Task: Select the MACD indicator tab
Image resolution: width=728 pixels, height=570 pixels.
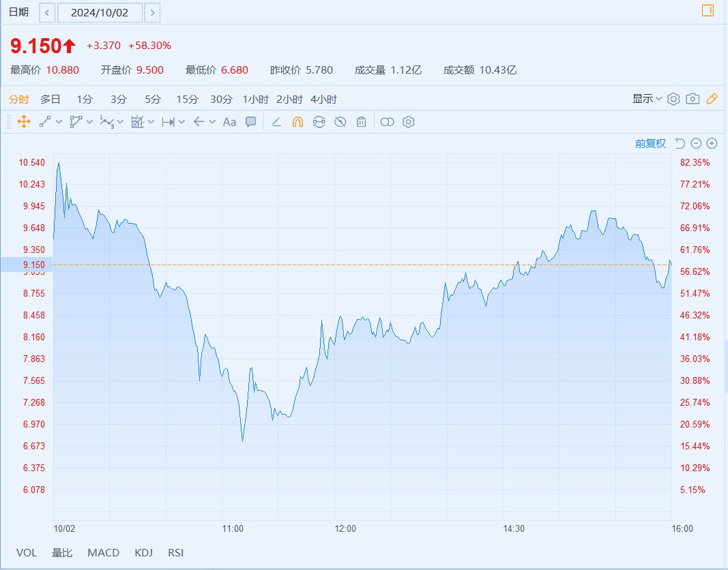Action: pyautogui.click(x=103, y=553)
